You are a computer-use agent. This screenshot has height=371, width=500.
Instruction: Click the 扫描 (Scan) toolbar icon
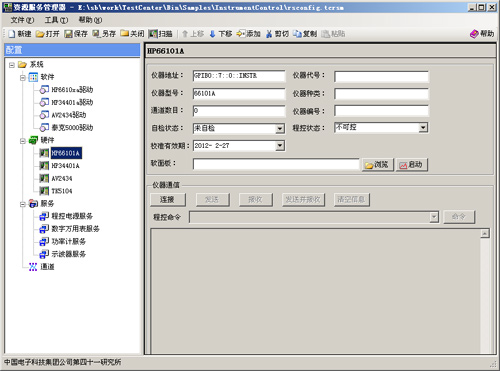point(153,34)
